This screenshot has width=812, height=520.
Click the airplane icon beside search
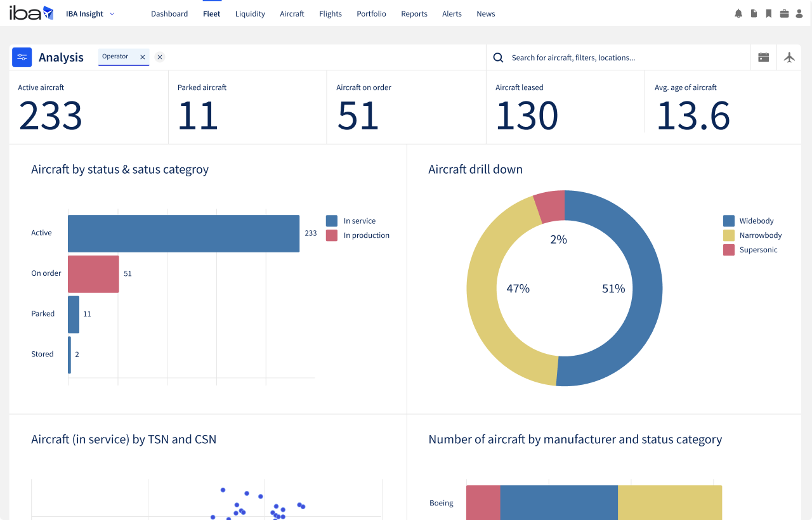(x=789, y=57)
